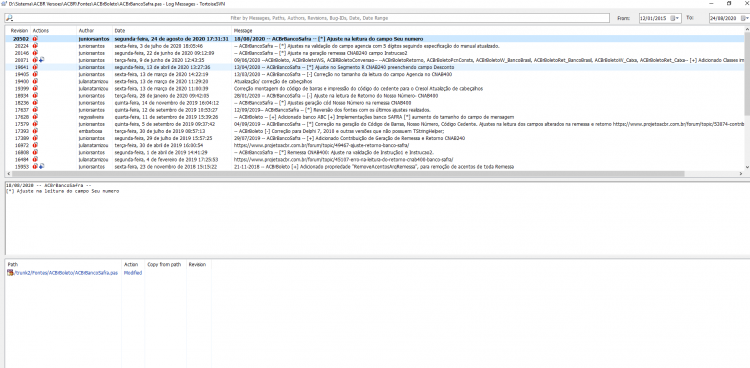Viewport: 750px width, 368px height.
Task: Click message 'Atualização/ correção de cabeçalhos'
Action: tap(273, 81)
